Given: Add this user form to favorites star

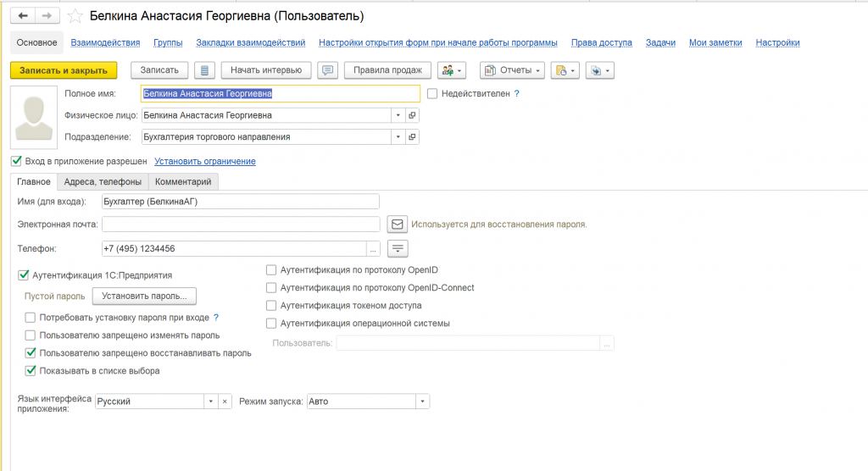Looking at the screenshot, I should (x=75, y=16).
